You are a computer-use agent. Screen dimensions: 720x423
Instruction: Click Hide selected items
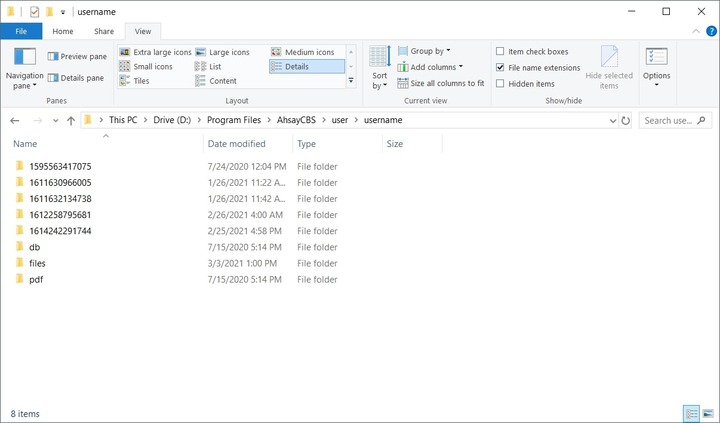(609, 68)
